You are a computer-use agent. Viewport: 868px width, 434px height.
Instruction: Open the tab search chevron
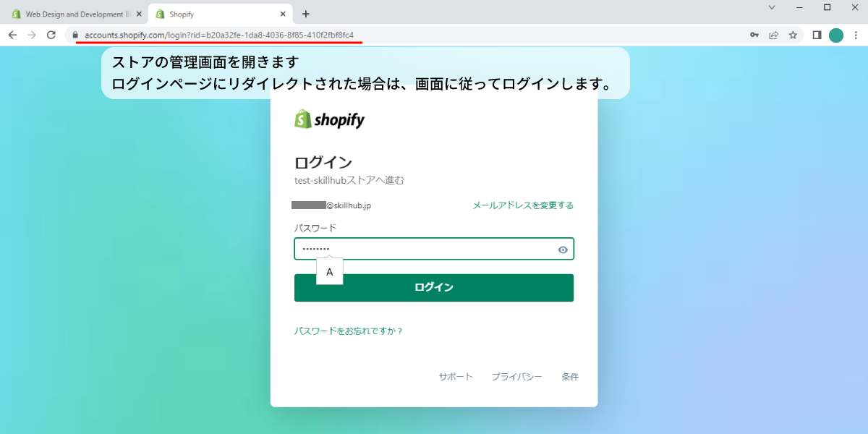click(772, 7)
